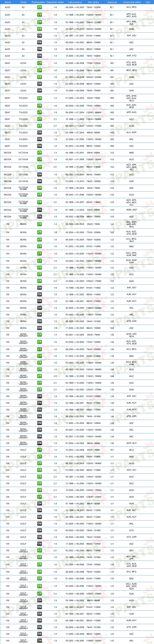Click diesel ON icon in OCTAVIA KOMBI AQM, AGP row
This screenshot has width=154, height=644.
pyautogui.click(x=39, y=210)
